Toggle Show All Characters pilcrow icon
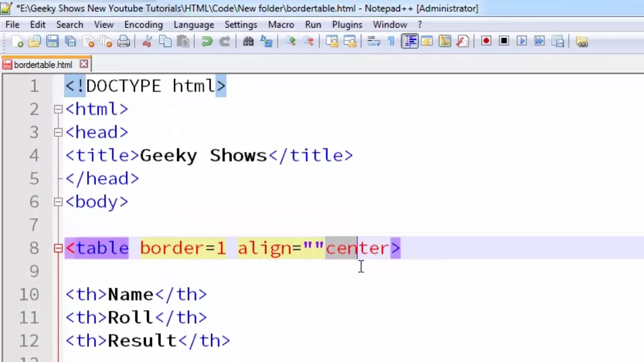644x362 pixels. (391, 42)
